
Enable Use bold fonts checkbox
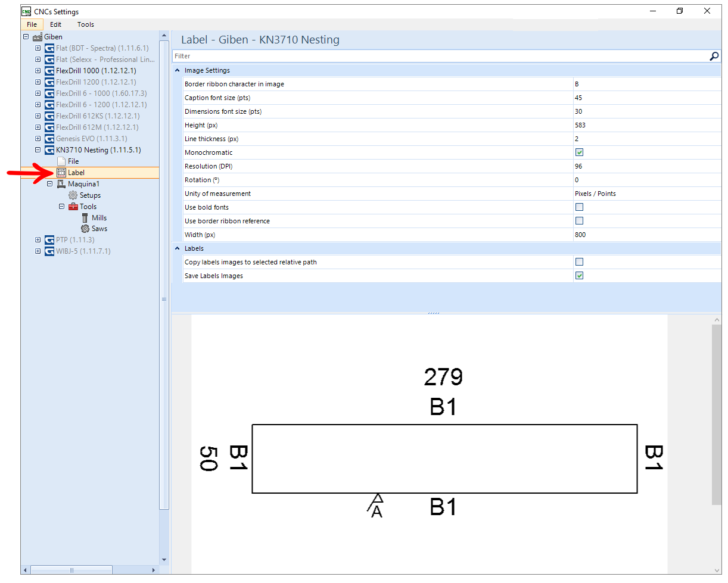[x=579, y=207]
